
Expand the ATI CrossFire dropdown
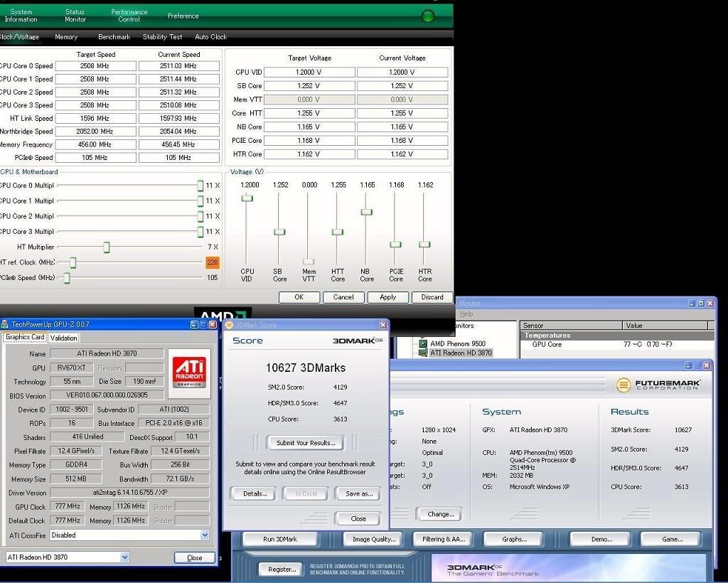point(205,535)
